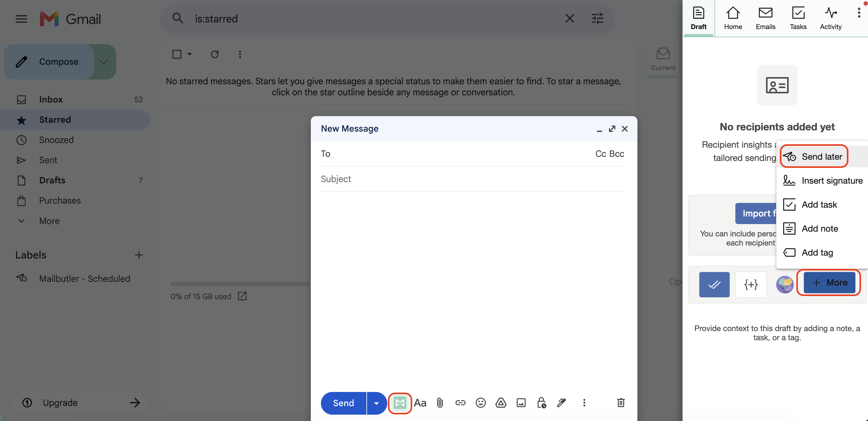Open the Mailbutler - Scheduled label
This screenshot has width=868, height=421.
point(75,278)
